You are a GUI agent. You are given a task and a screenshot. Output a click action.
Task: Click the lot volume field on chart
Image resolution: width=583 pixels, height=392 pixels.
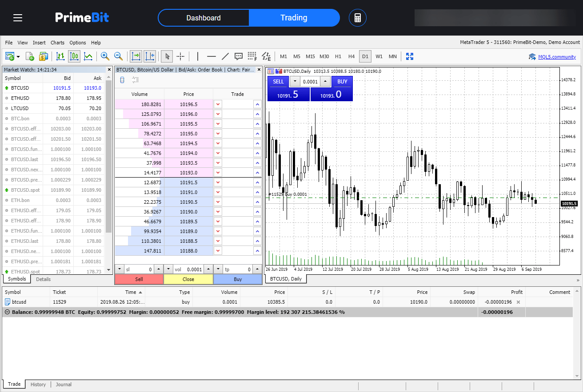pos(310,82)
